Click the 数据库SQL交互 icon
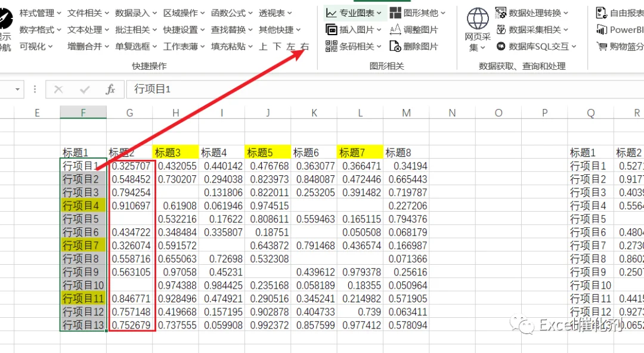The height and width of the screenshot is (353, 644). pyautogui.click(x=501, y=47)
